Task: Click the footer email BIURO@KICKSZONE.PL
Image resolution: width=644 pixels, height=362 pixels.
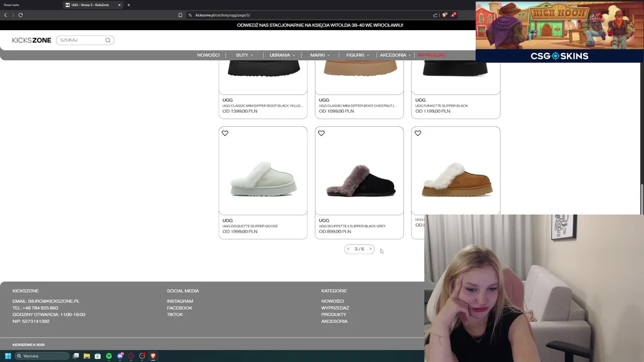Action: tap(54, 301)
